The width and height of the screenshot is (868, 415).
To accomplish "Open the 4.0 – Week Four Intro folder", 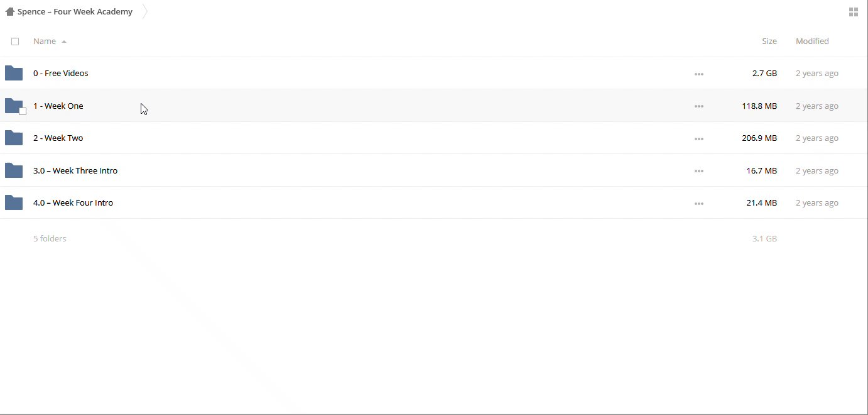I will coord(73,203).
